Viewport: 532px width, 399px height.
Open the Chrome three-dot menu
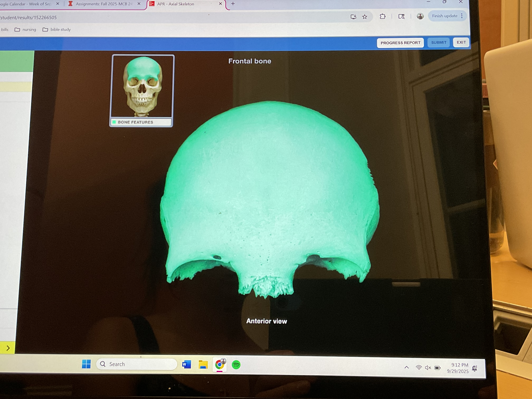coord(462,16)
